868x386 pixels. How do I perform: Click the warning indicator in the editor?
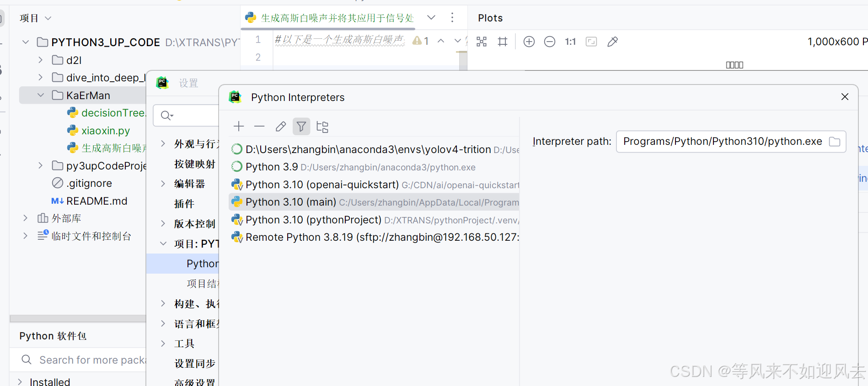click(420, 41)
